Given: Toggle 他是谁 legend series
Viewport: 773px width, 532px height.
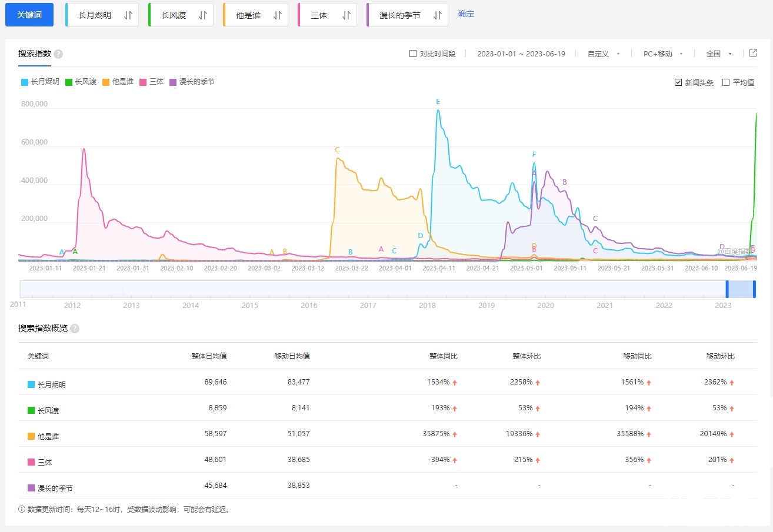Looking at the screenshot, I should tap(118, 82).
